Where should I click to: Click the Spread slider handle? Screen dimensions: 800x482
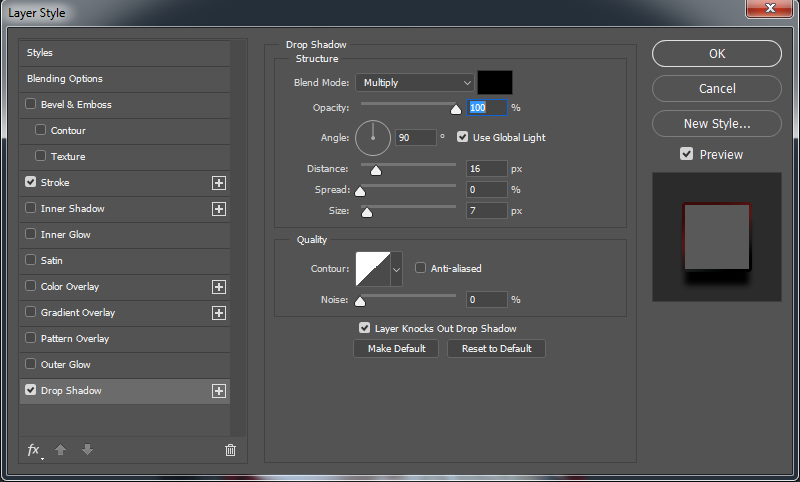[x=360, y=191]
